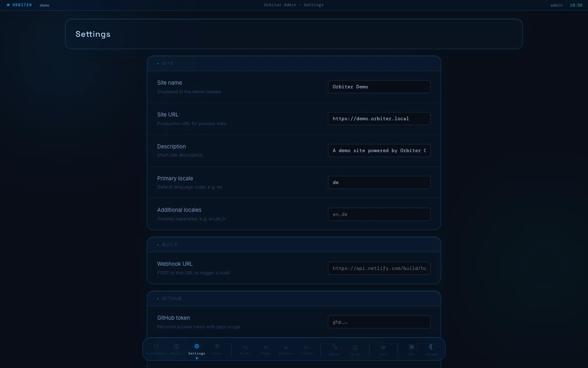Image resolution: width=588 pixels, height=368 pixels.
Task: Click the 'Settings' page heading
Action: [93, 34]
